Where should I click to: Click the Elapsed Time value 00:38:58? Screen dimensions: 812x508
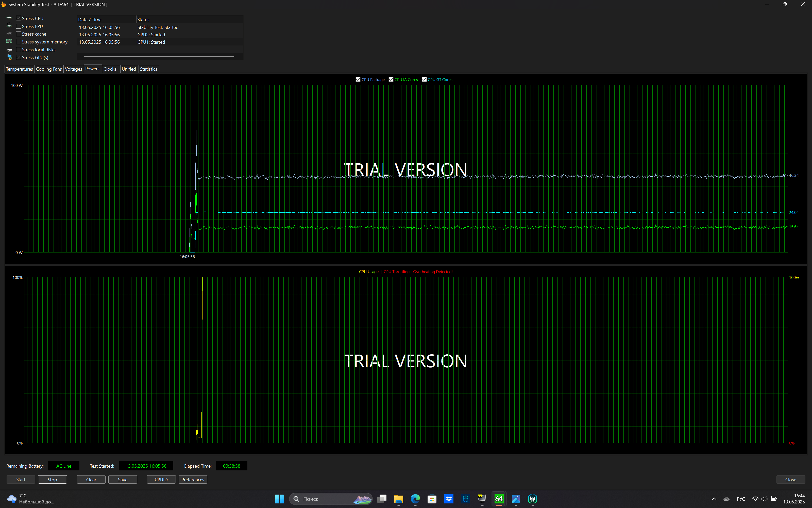[x=231, y=466]
